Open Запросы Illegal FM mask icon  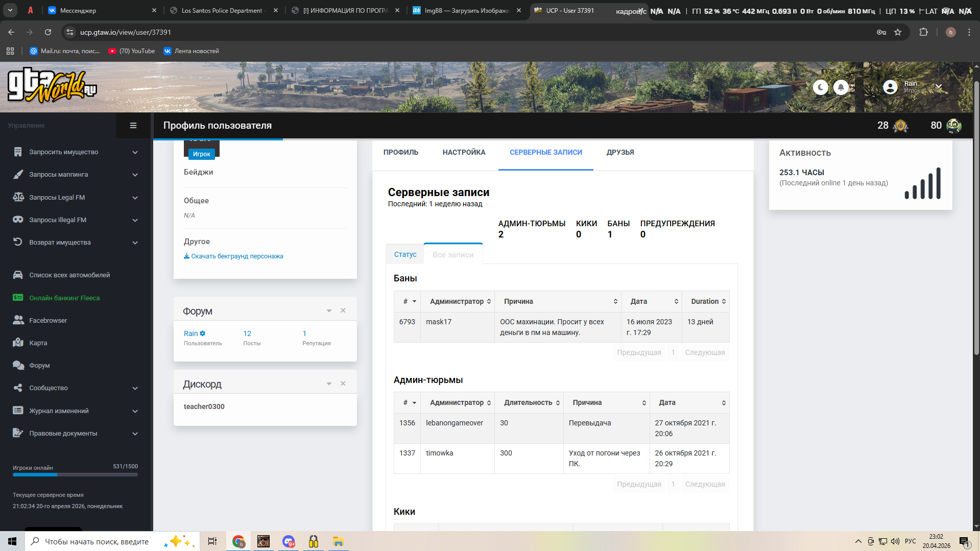[18, 220]
